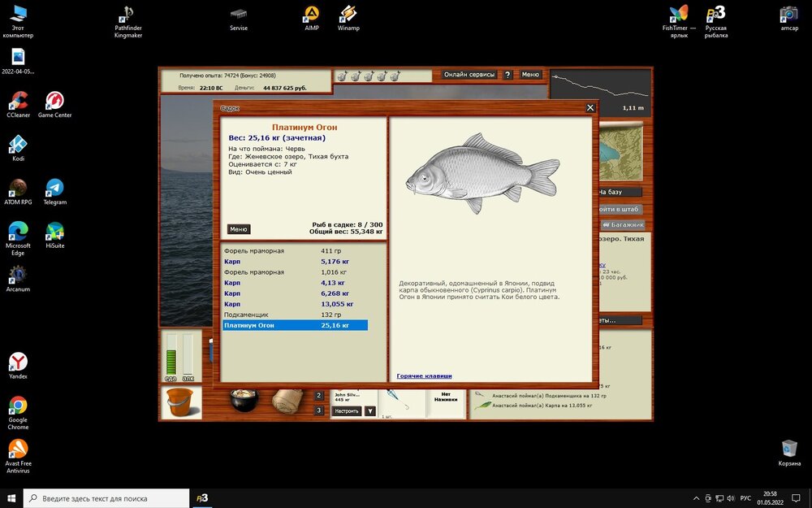Open the Горячие клавиши link

(x=424, y=376)
